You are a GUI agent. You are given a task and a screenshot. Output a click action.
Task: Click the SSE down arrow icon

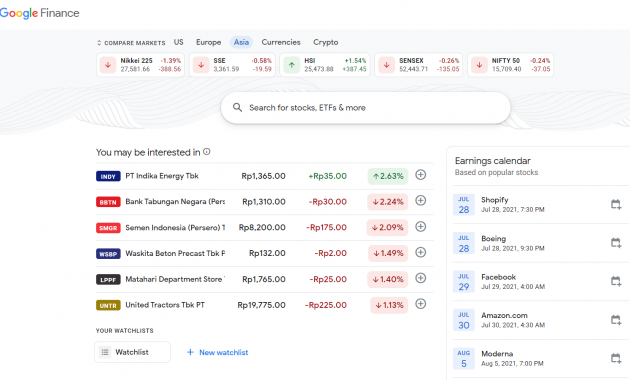point(201,65)
